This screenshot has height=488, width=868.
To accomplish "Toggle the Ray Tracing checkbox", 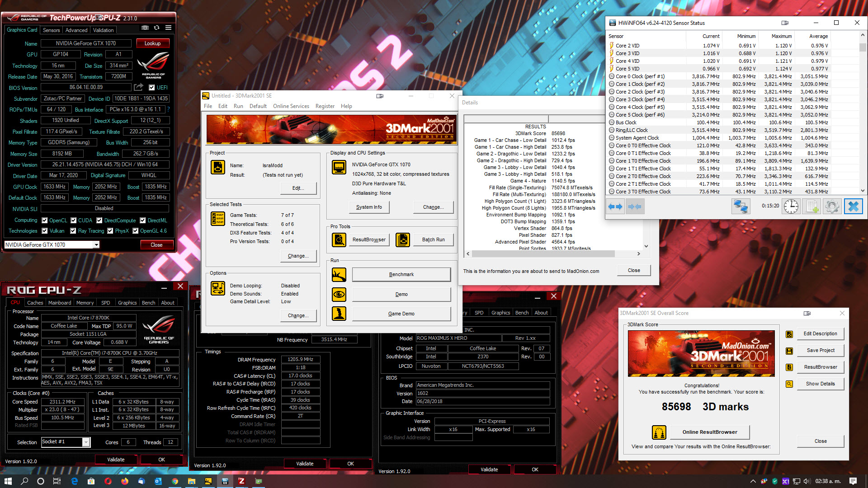I will pos(73,231).
